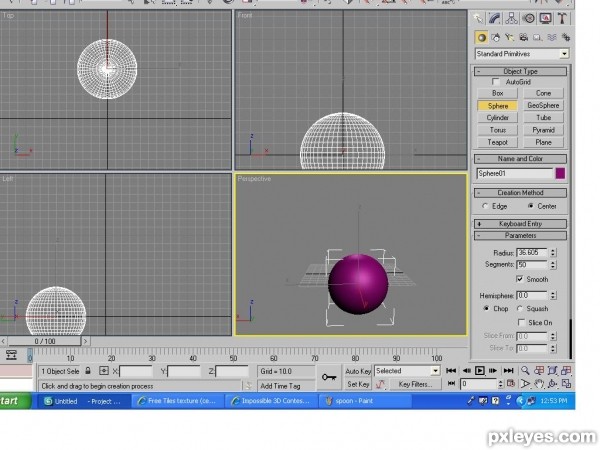600x450 pixels.
Task: Click the Cylinder primitive button
Action: pyautogui.click(x=497, y=118)
